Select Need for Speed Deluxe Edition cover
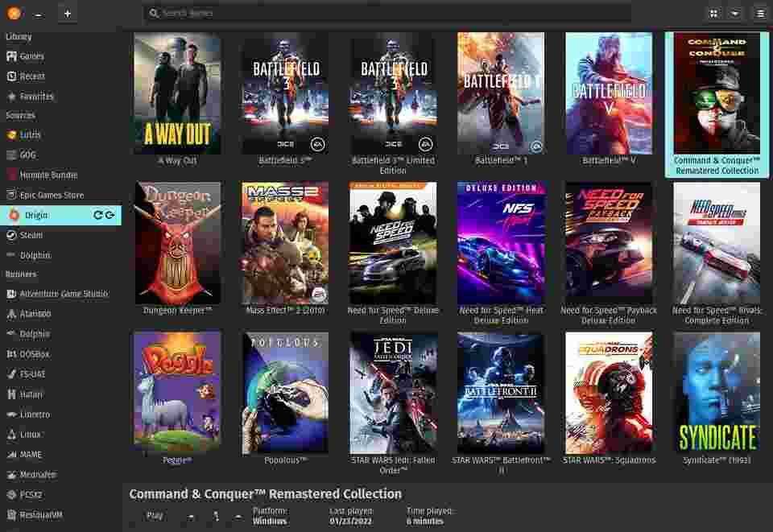Screen dimensions: 773x532 tap(393, 243)
